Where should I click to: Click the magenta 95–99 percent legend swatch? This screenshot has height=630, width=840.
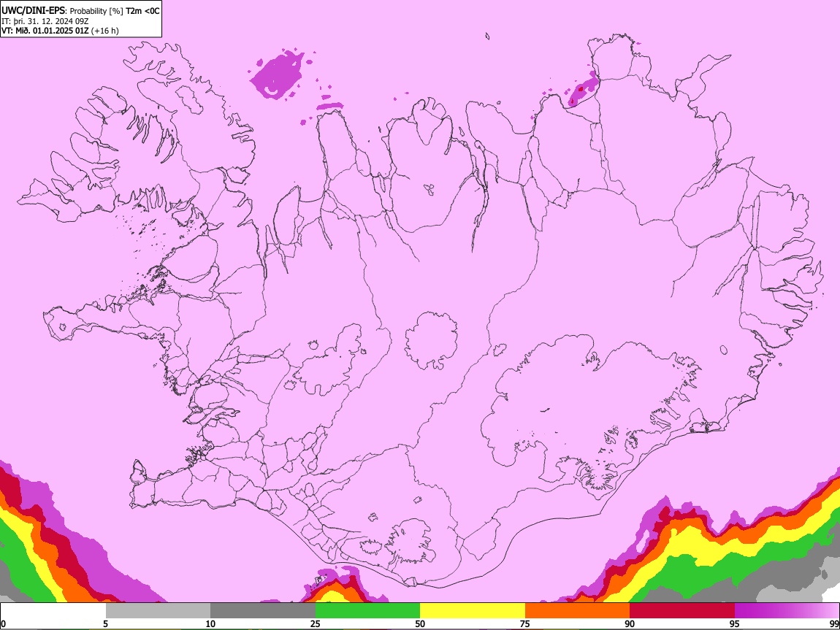tap(787, 610)
